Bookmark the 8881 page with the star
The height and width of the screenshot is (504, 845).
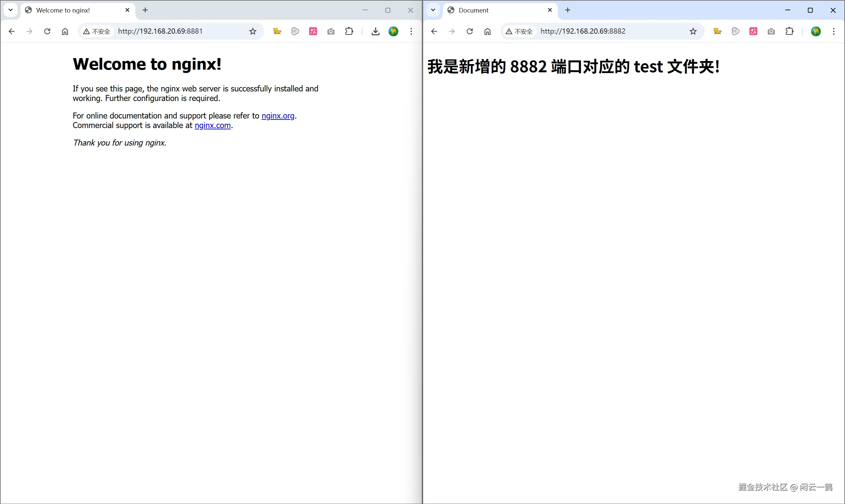(x=253, y=31)
